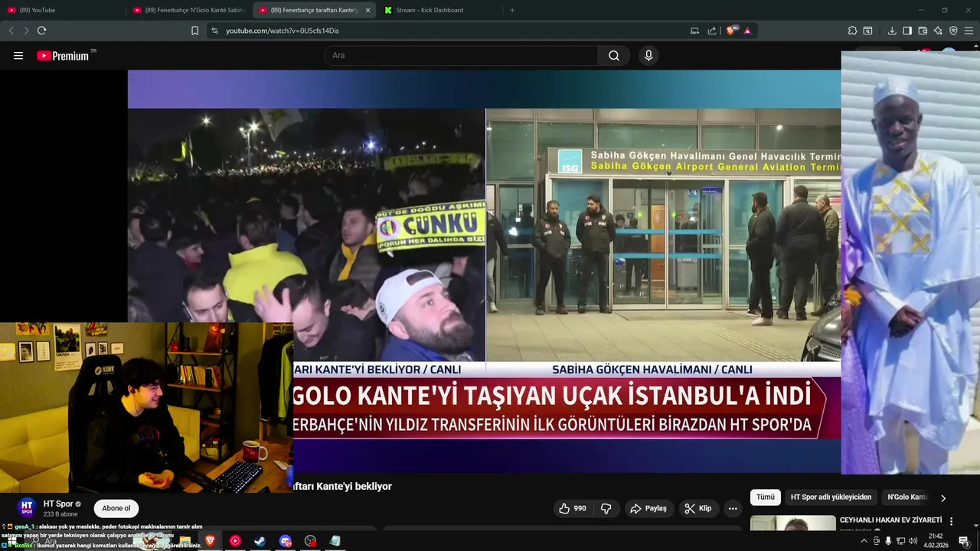Open the YouTube guide hamburger menu
The width and height of the screenshot is (980, 551).
[x=18, y=56]
